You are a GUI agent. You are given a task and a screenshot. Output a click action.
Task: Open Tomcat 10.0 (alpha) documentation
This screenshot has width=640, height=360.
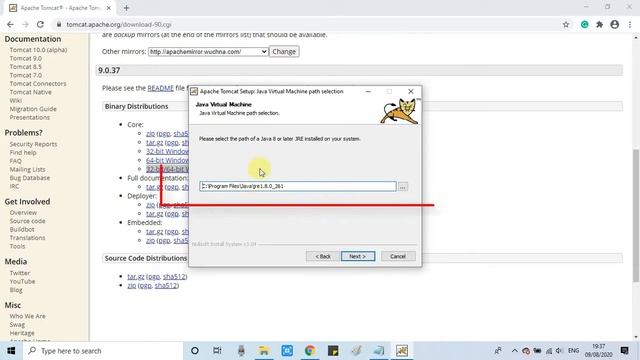[38, 50]
